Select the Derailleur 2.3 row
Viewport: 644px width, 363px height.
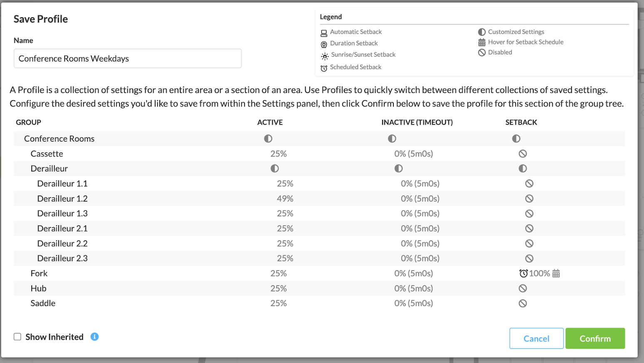pos(62,259)
